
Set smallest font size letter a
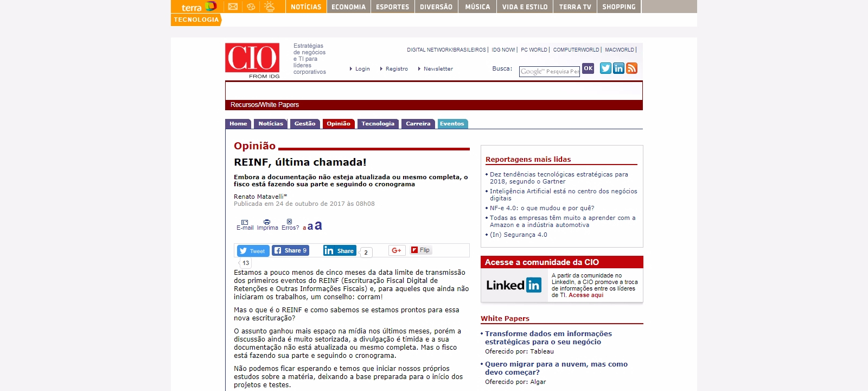(x=304, y=228)
